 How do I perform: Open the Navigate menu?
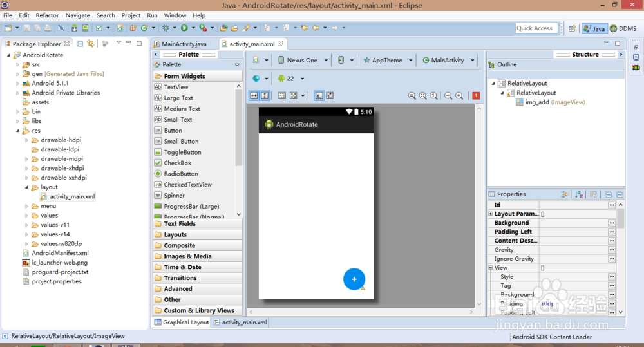click(78, 15)
